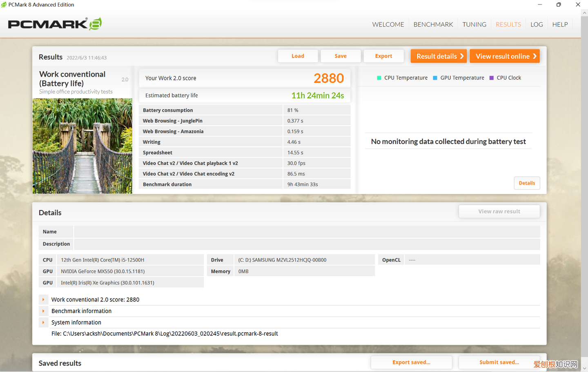Click the GPU Temperature blue legend swatch

click(435, 78)
